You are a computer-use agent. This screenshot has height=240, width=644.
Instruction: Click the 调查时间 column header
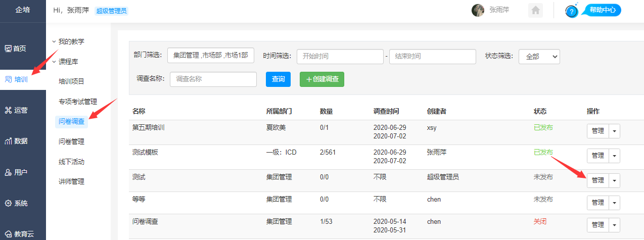[386, 111]
